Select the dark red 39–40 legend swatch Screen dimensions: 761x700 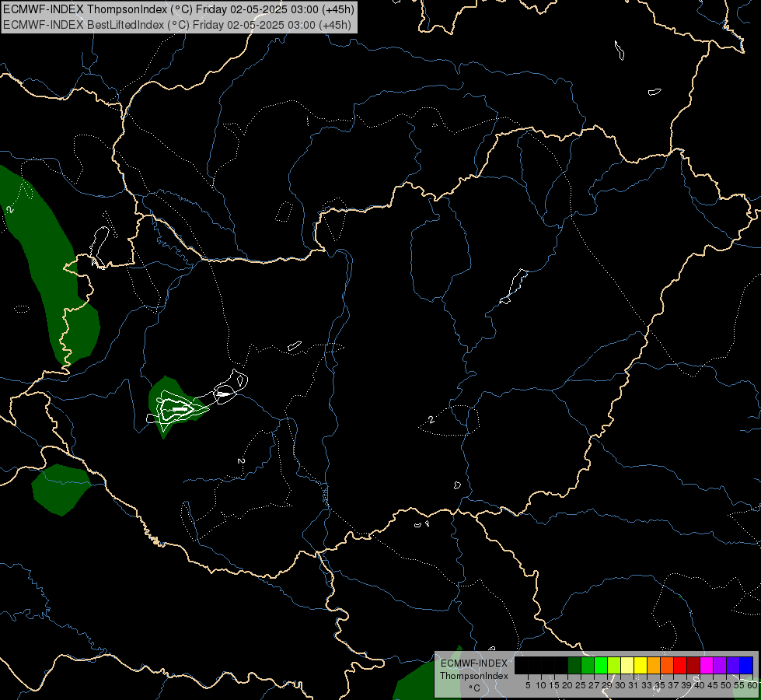pyautogui.click(x=693, y=665)
